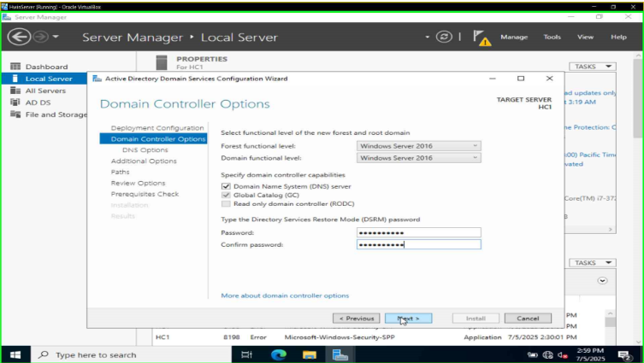Open More about domain controller options link
644x363 pixels.
click(285, 296)
